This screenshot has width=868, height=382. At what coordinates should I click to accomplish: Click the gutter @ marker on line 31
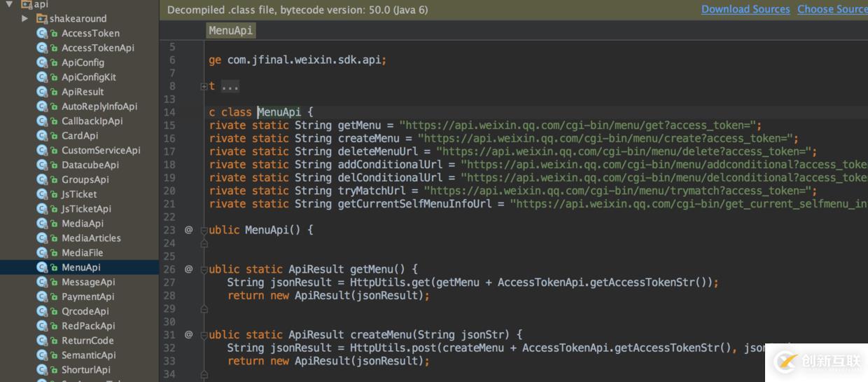coord(188,335)
